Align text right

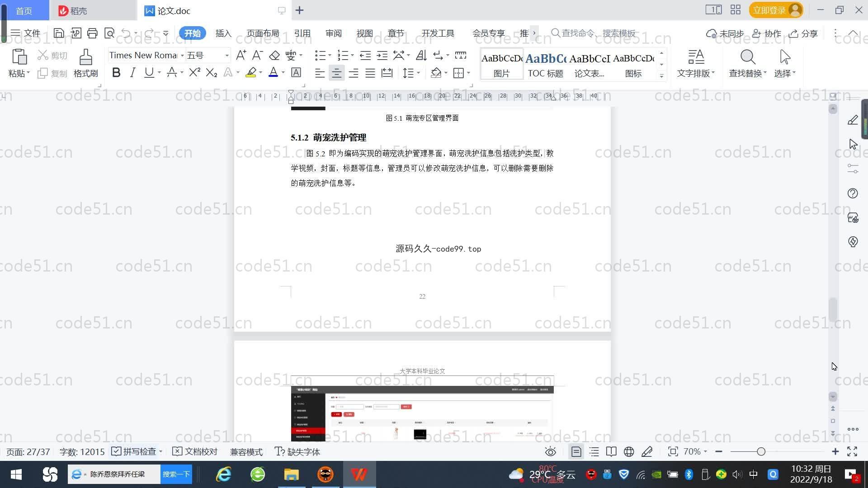tap(354, 73)
